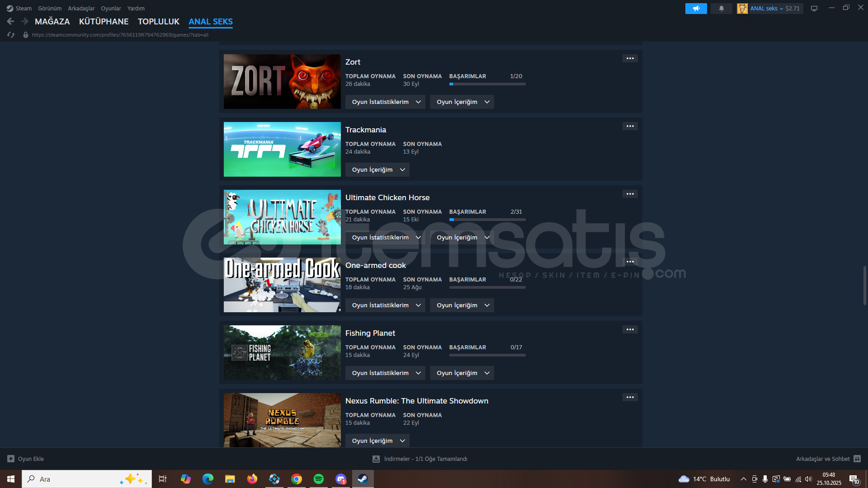
Task: Click the downloads icon in bottom bar
Action: 376,459
